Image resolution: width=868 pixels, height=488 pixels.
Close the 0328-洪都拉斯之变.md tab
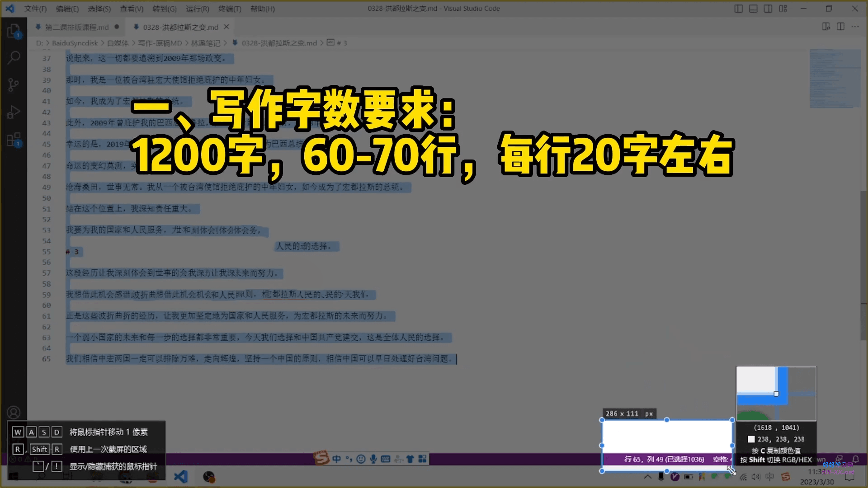226,27
